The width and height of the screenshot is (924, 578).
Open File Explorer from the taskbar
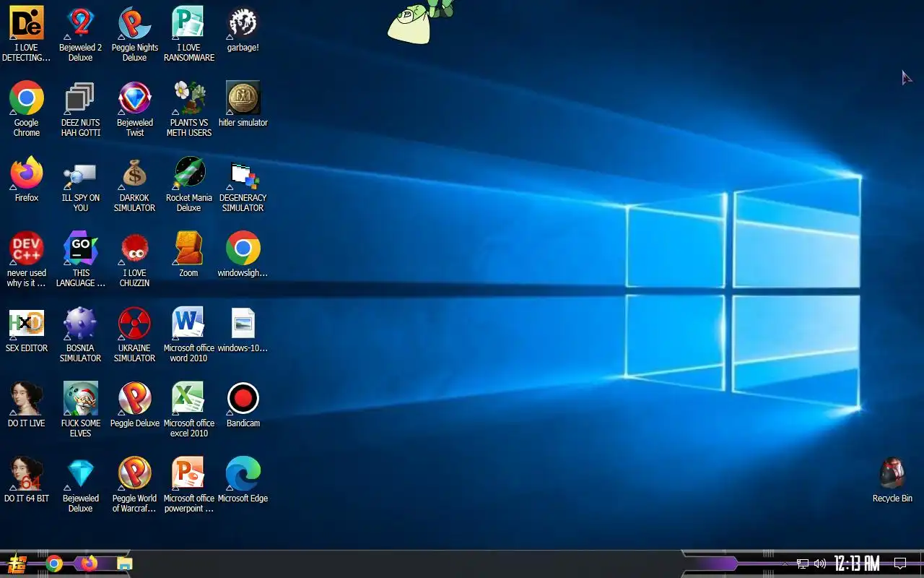(x=125, y=564)
